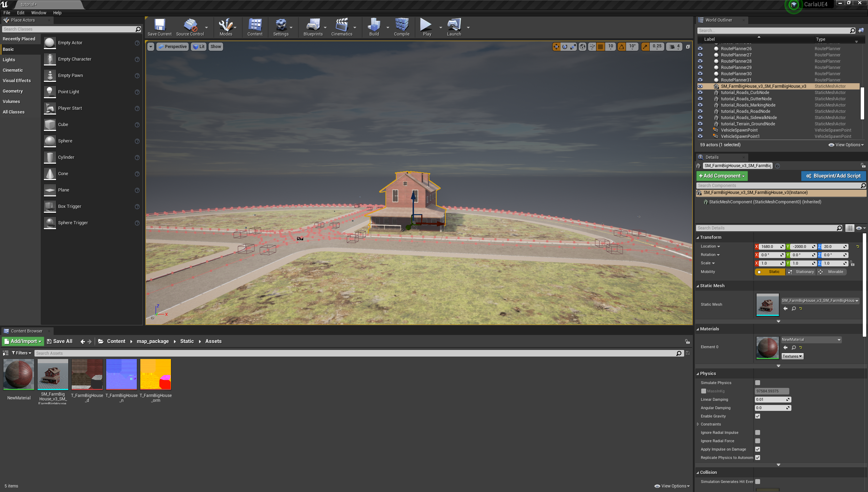Toggle visibility of RoutePlanner28 in World Outliner

click(x=700, y=61)
